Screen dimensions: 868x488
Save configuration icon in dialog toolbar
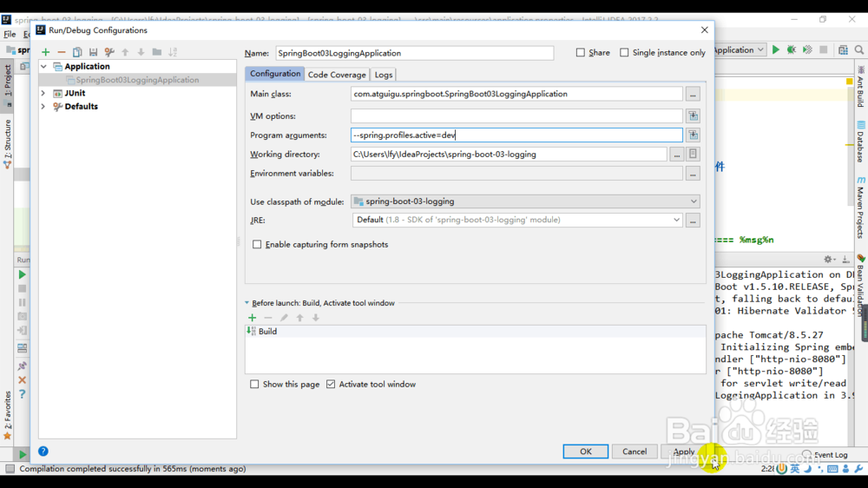tap(93, 52)
